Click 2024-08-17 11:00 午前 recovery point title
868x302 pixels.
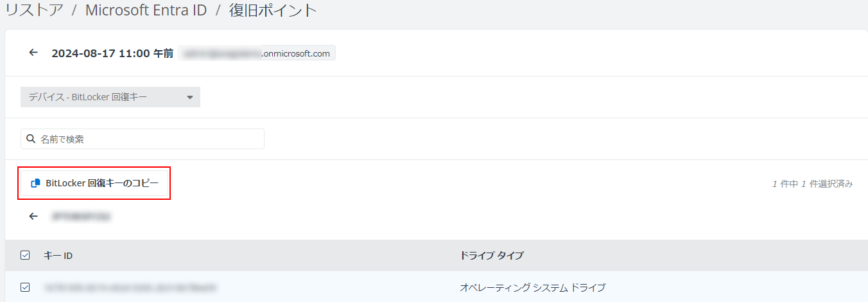[x=112, y=53]
